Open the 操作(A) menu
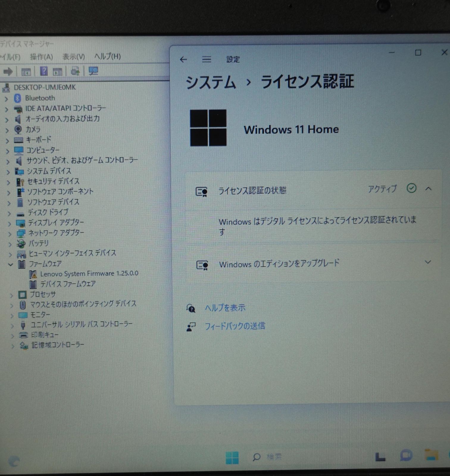Image resolution: width=450 pixels, height=476 pixels. click(41, 57)
